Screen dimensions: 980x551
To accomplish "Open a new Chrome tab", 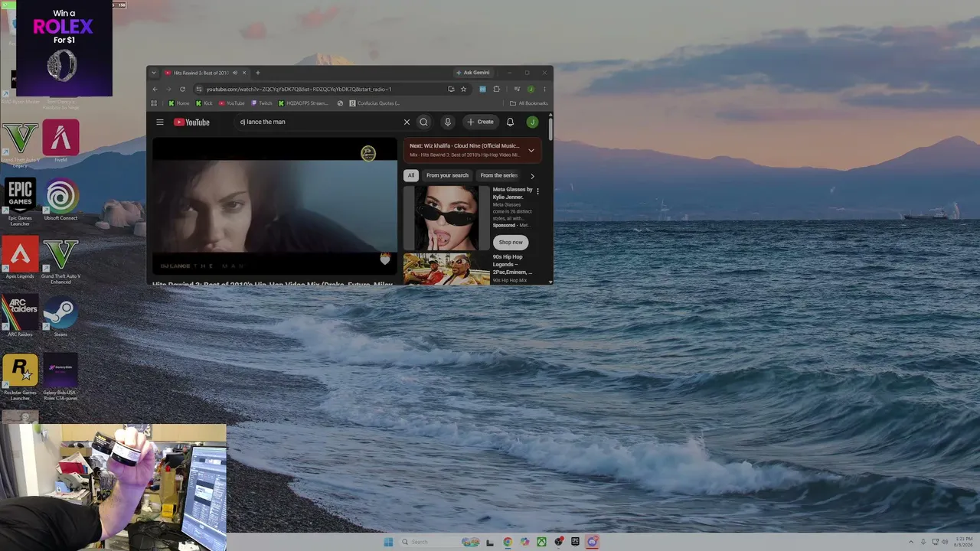I will click(x=257, y=73).
